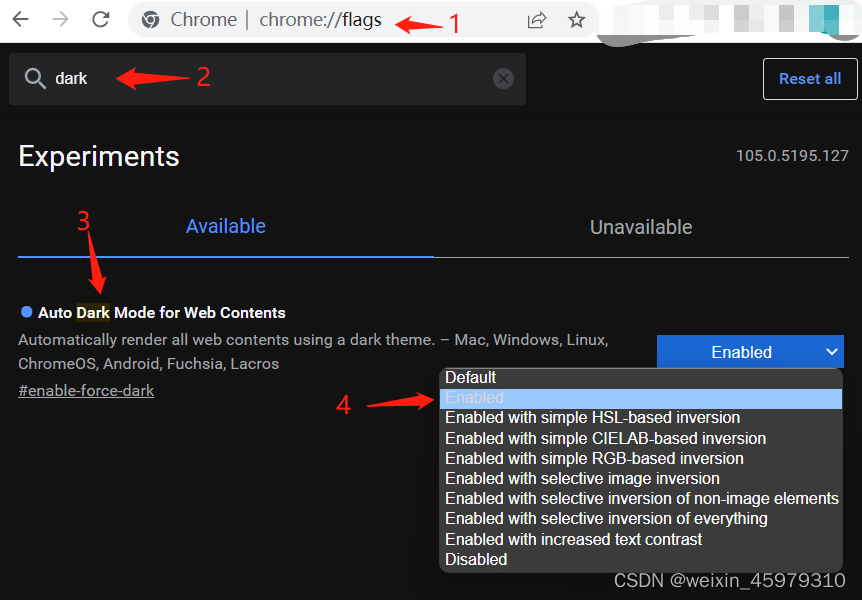Choose Enabled with selective inversion of everything
The width and height of the screenshot is (862, 600).
[x=640, y=519]
